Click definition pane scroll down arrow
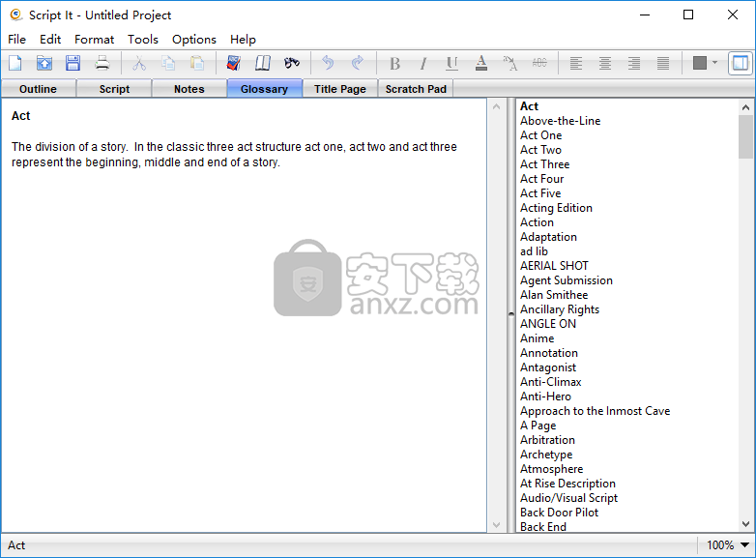This screenshot has width=756, height=558. click(x=497, y=525)
